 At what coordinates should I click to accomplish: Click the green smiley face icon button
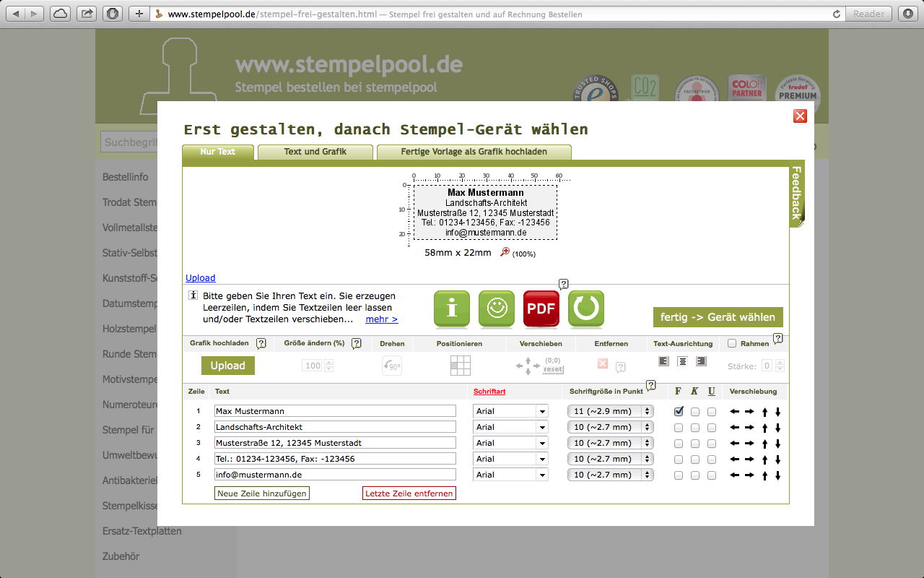click(x=497, y=309)
